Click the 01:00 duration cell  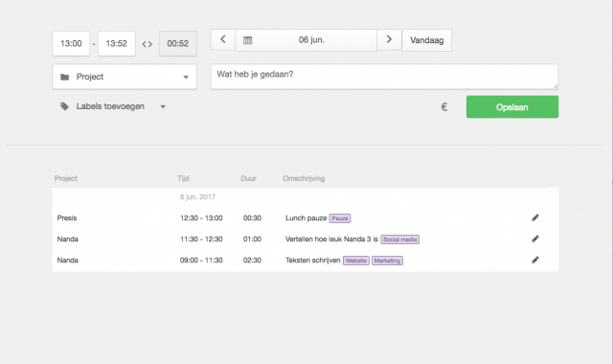tap(252, 239)
